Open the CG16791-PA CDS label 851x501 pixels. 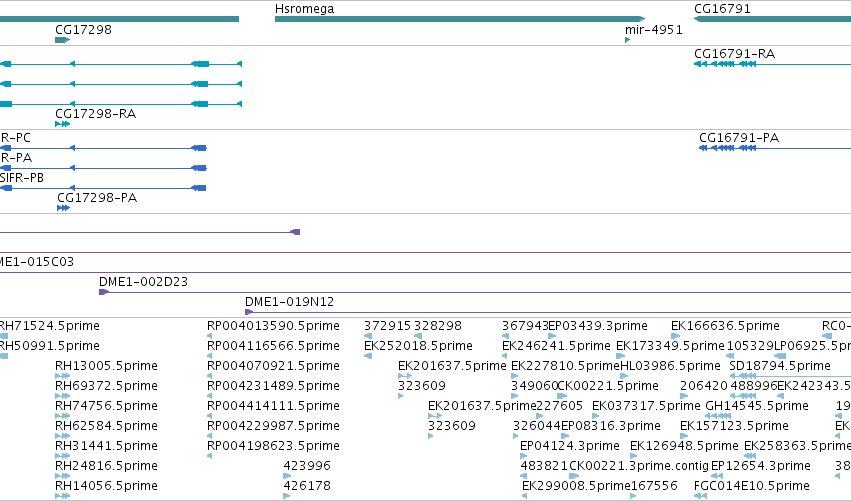click(739, 138)
